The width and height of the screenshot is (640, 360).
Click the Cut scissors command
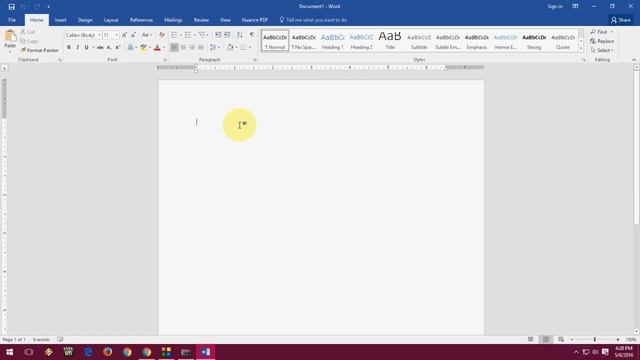(28, 32)
